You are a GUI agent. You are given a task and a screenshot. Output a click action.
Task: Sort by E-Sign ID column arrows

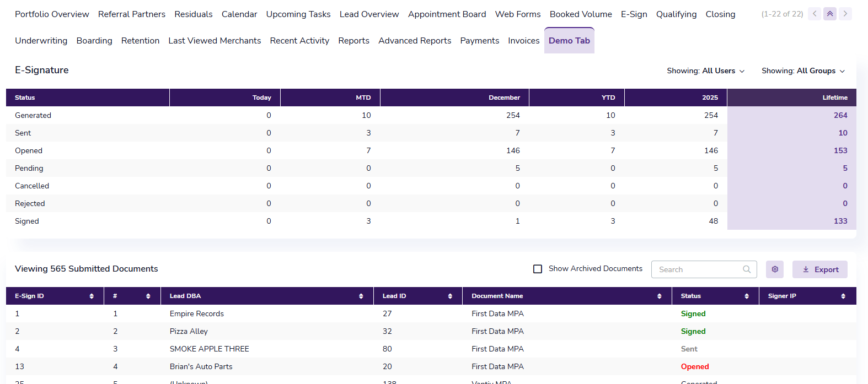(92, 296)
